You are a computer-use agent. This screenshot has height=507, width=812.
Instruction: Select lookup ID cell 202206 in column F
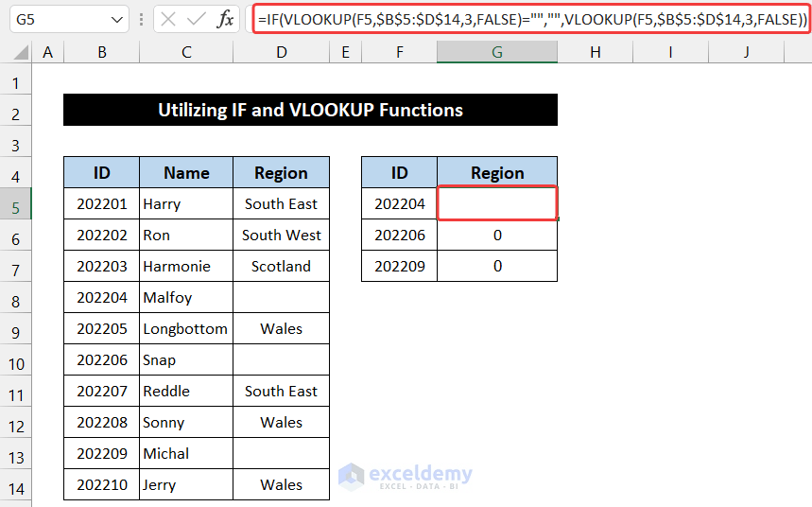point(399,235)
